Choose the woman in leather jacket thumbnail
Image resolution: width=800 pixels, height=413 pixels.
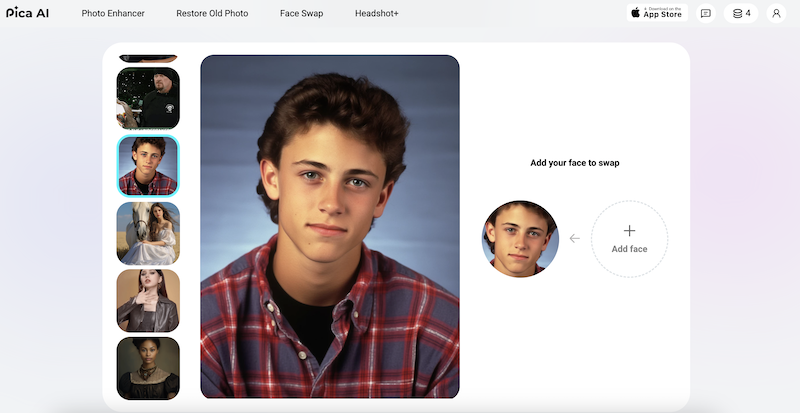(148, 301)
